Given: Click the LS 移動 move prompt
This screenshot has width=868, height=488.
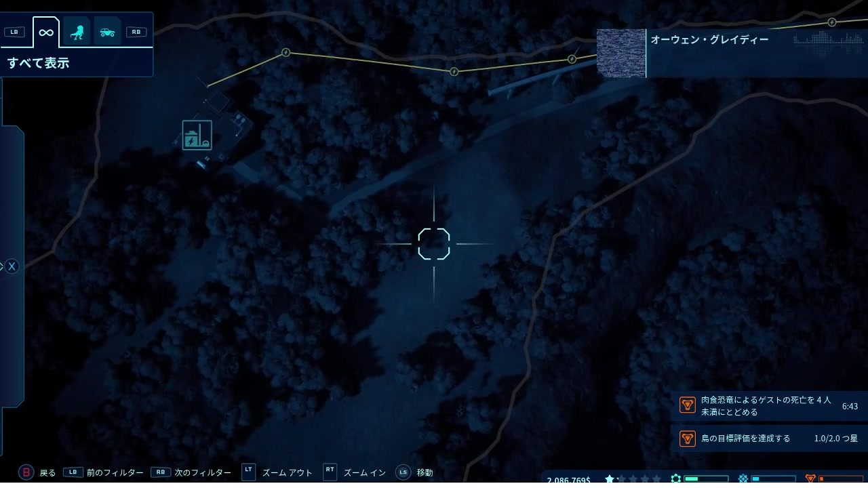Looking at the screenshot, I should tap(414, 472).
